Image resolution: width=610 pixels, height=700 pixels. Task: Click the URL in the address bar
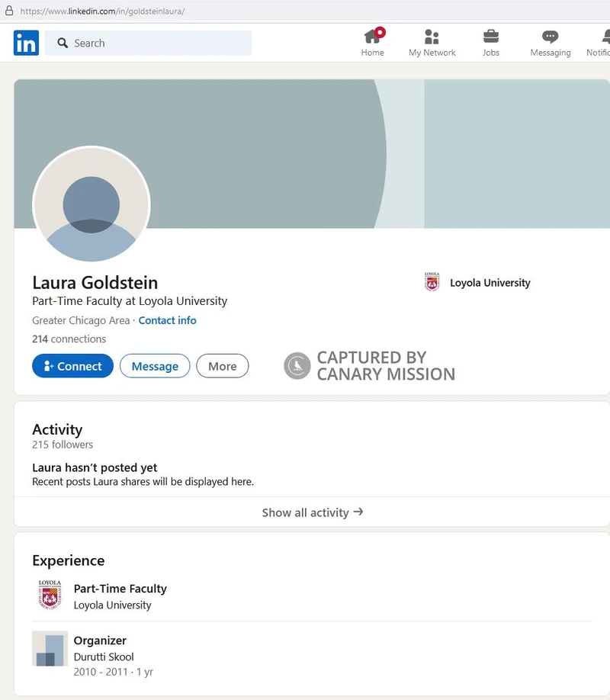[103, 11]
